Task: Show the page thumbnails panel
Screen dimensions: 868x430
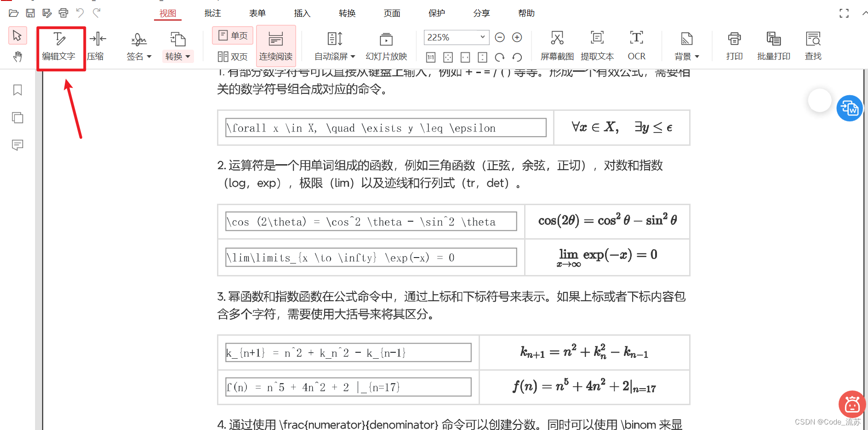Action: tap(17, 118)
